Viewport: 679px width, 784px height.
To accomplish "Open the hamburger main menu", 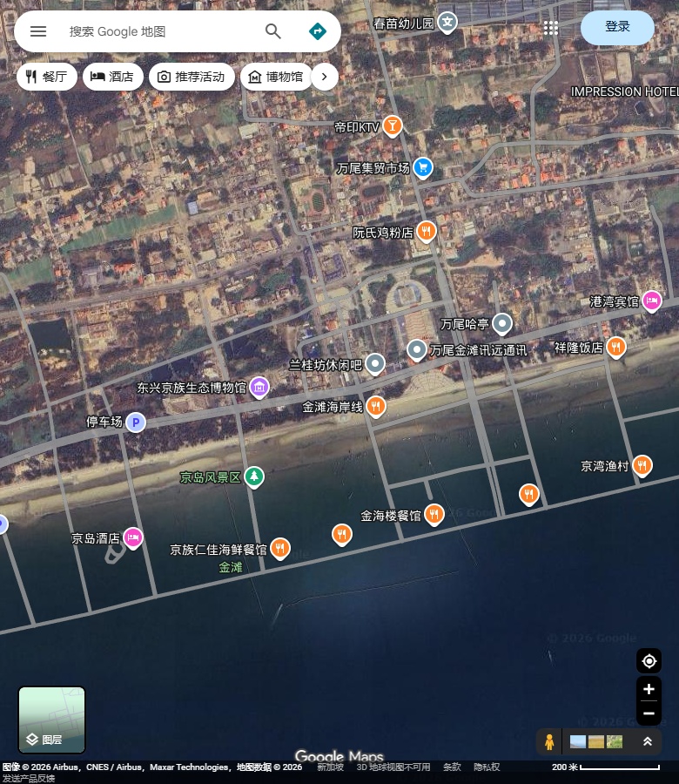I will point(38,31).
